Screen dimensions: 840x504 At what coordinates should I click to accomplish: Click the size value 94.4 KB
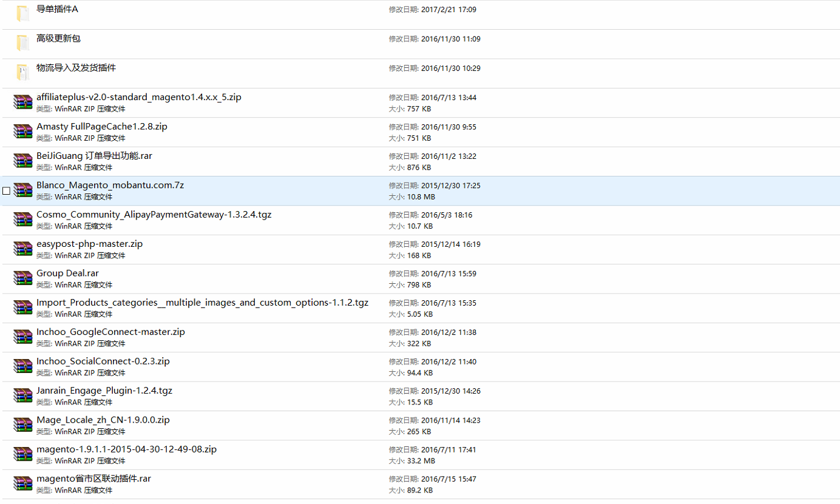point(420,373)
